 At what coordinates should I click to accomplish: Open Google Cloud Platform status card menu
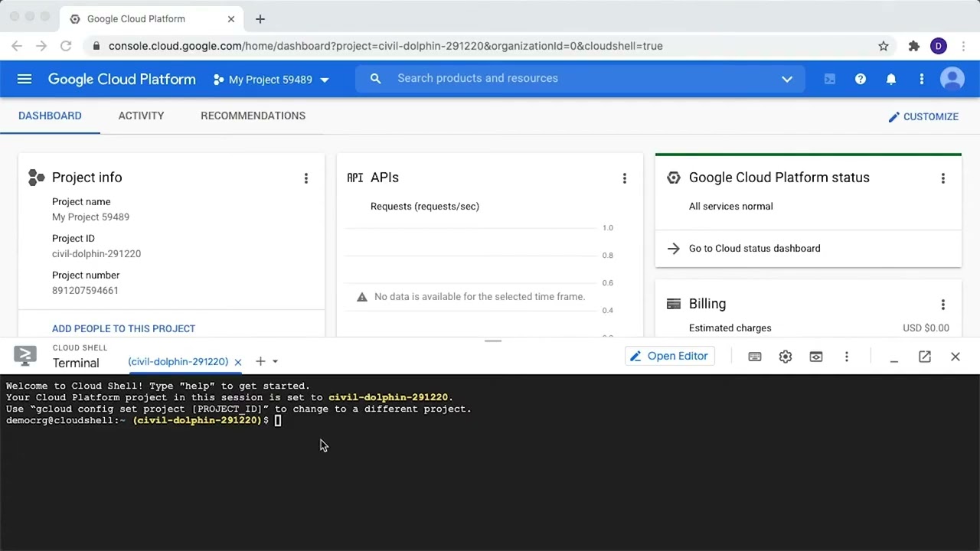pos(943,178)
